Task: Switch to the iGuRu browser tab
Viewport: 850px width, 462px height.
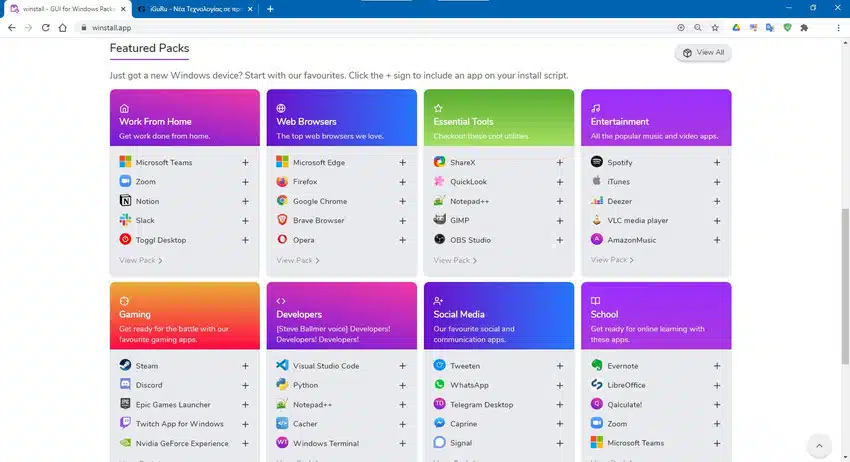Action: click(195, 9)
